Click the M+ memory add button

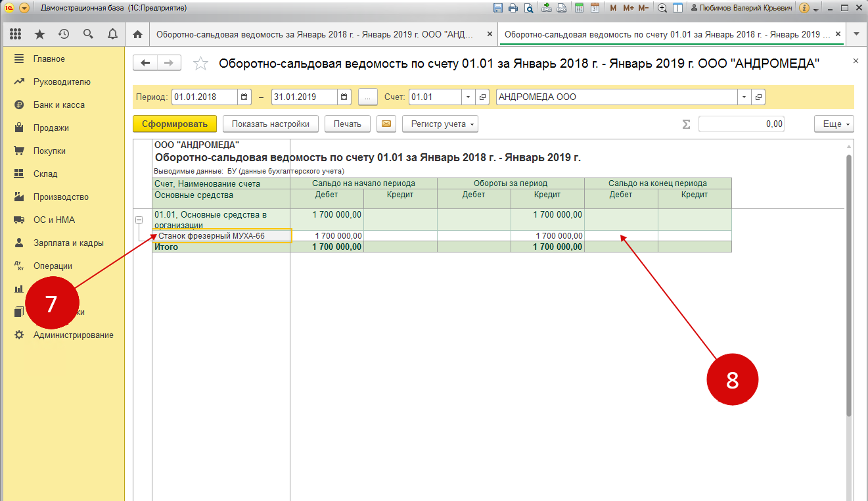628,9
